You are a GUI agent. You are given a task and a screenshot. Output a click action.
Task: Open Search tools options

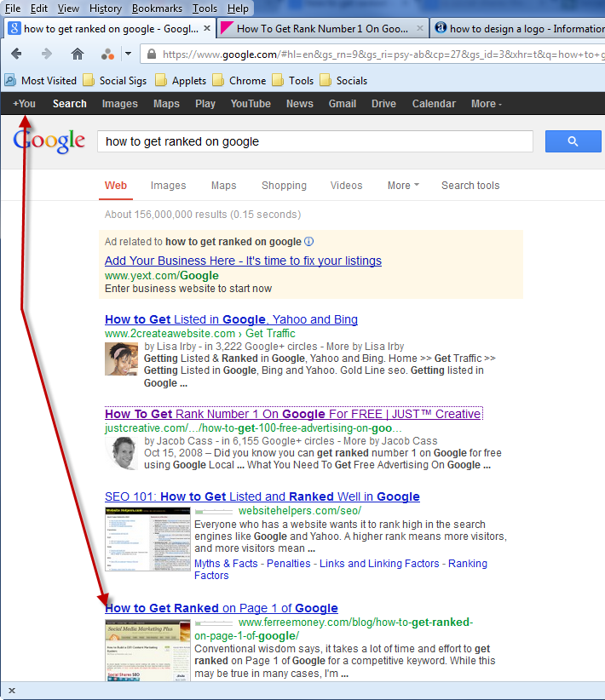coord(470,186)
